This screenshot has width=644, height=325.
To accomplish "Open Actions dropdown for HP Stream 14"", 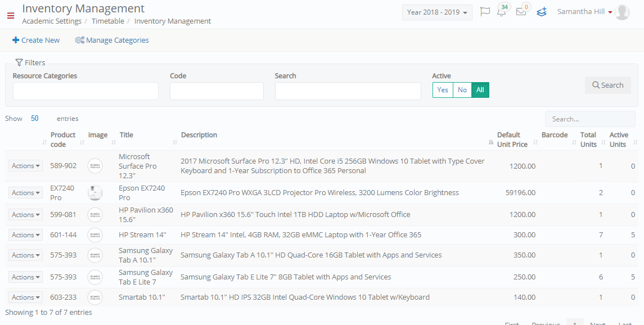I will (x=25, y=235).
